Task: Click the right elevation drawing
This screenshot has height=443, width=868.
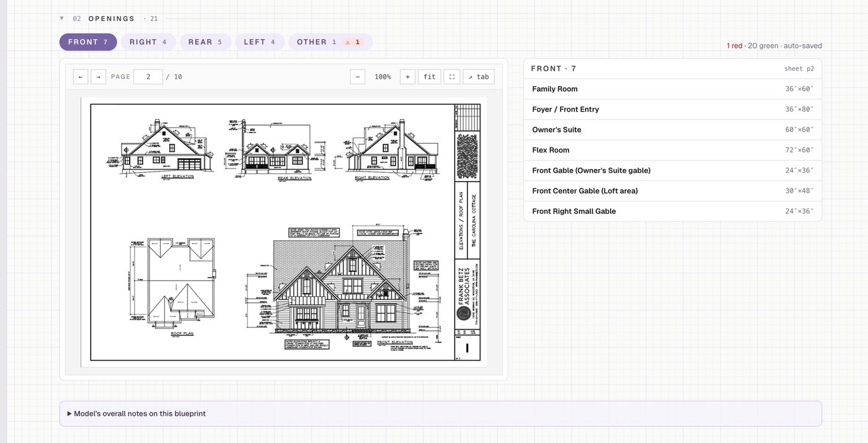Action: click(x=391, y=147)
